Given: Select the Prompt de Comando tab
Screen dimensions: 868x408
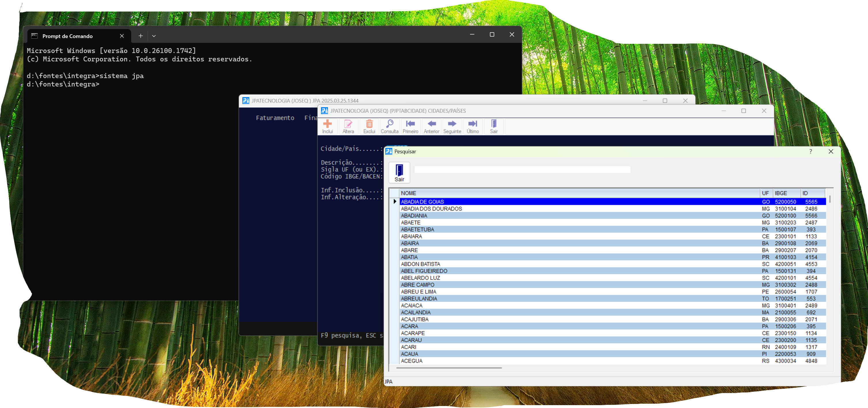Looking at the screenshot, I should tap(67, 36).
